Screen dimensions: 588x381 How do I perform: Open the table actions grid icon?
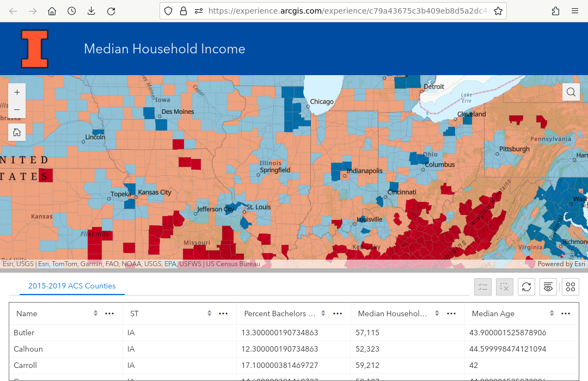pos(570,287)
